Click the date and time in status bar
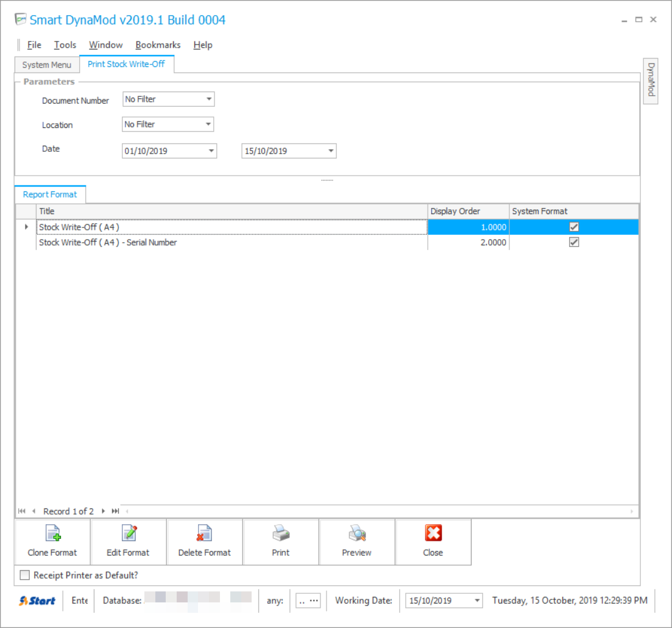Screen dimensions: 672x628 pyautogui.click(x=570, y=600)
